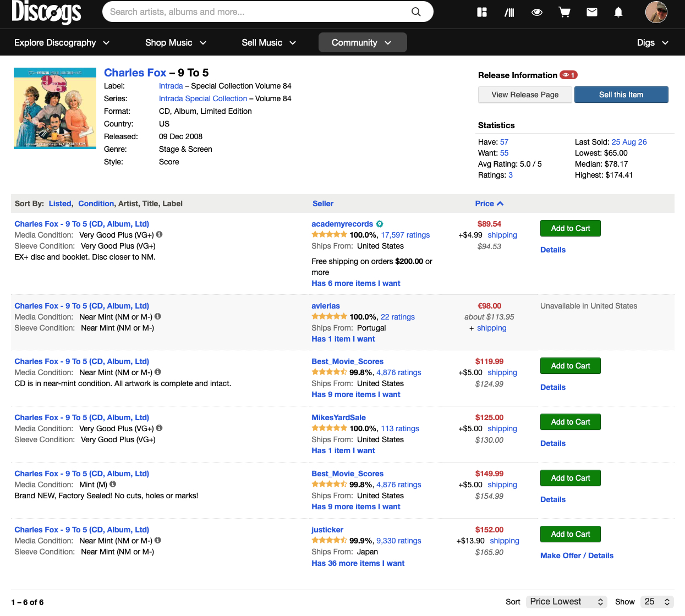Click Has 36 more items I want
This screenshot has width=685, height=616.
[358, 563]
